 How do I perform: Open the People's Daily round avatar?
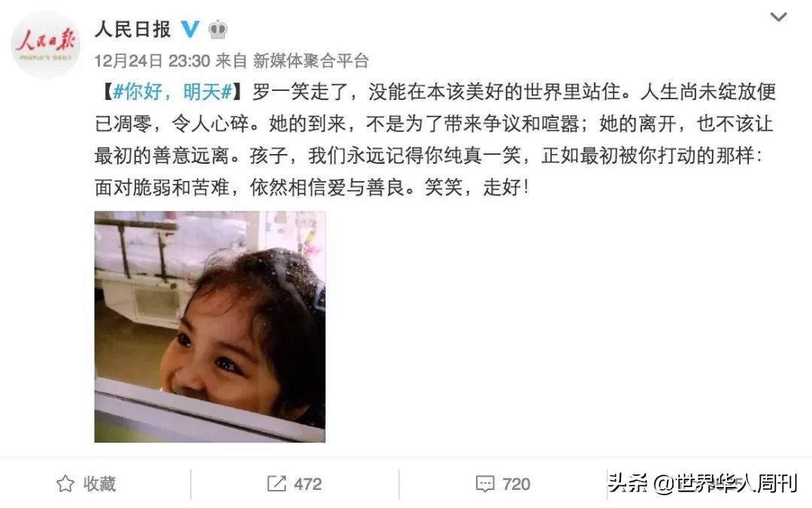coord(46,44)
